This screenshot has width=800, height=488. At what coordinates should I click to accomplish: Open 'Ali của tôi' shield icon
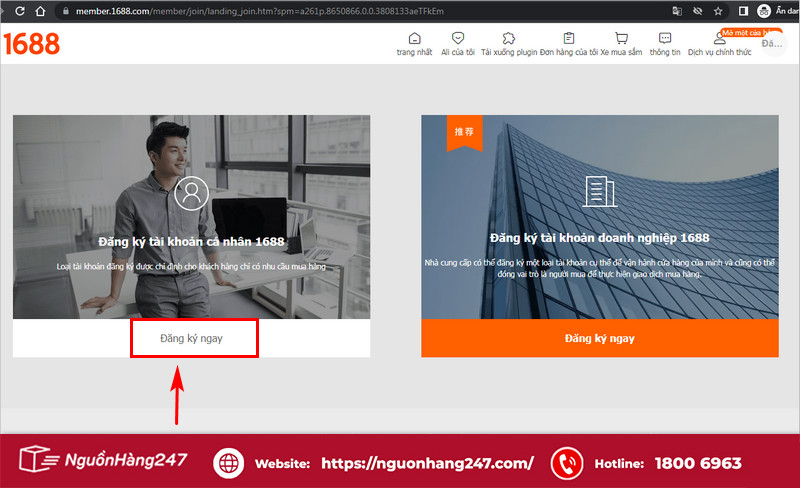pyautogui.click(x=457, y=39)
